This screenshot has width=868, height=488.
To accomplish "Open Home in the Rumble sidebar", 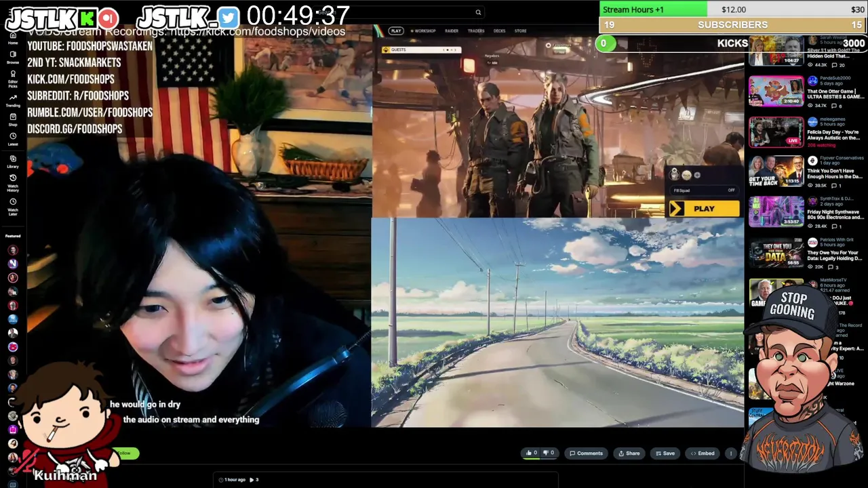I will pyautogui.click(x=12, y=38).
